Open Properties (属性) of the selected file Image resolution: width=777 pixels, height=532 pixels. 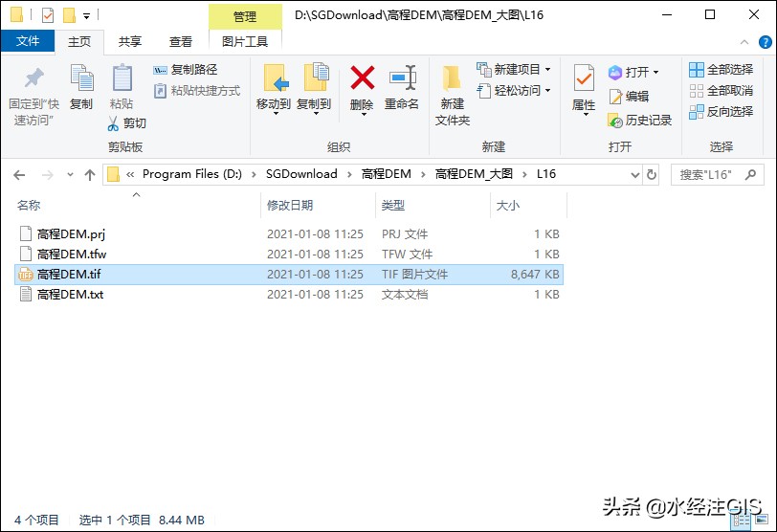point(584,90)
